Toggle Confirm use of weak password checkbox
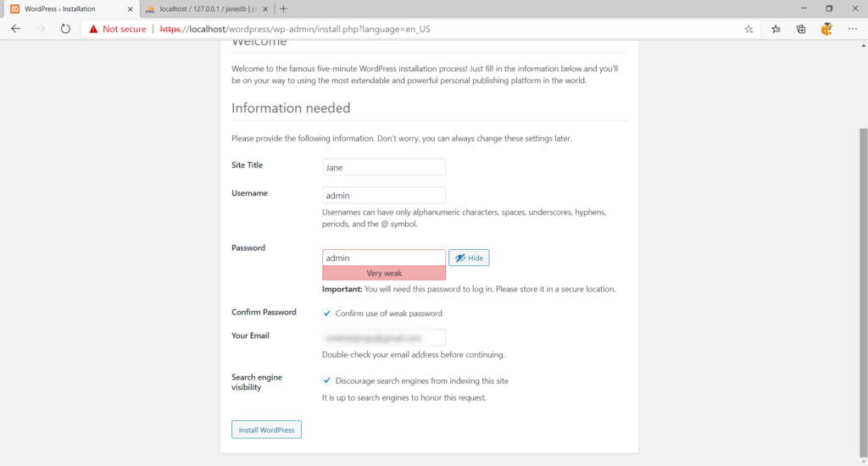This screenshot has width=868, height=466. coord(326,313)
